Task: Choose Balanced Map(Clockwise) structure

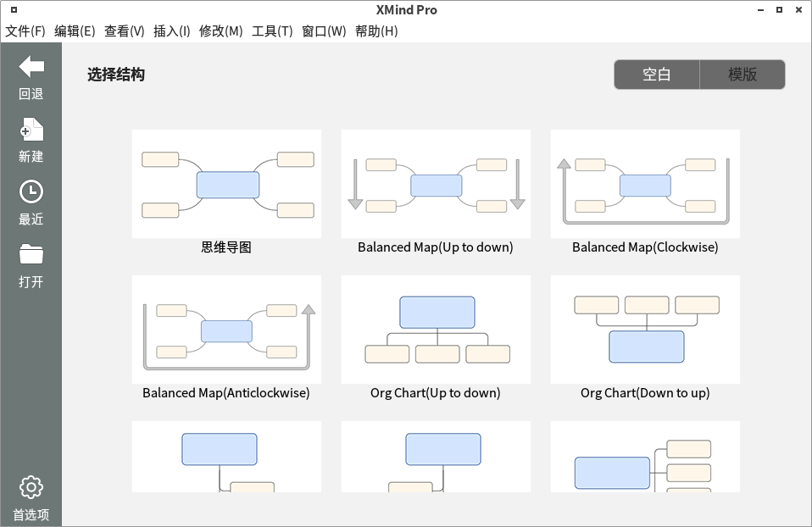Action: click(645, 184)
